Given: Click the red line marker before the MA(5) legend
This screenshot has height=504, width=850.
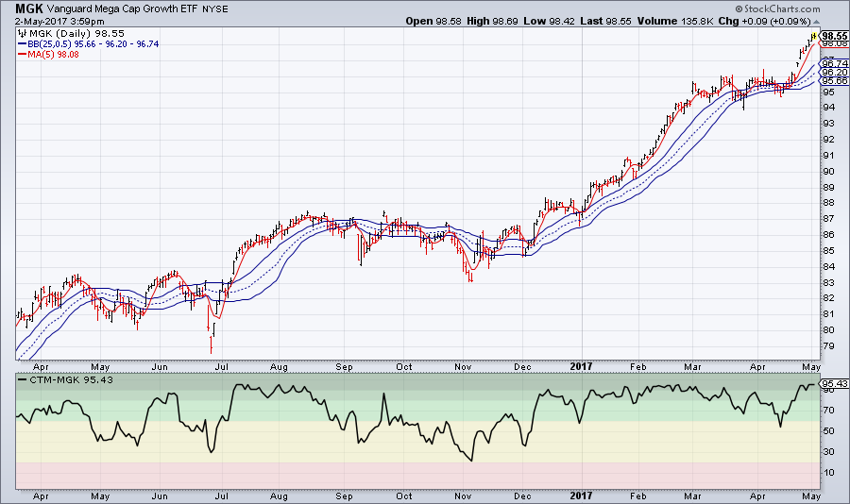Looking at the screenshot, I should coord(23,55).
